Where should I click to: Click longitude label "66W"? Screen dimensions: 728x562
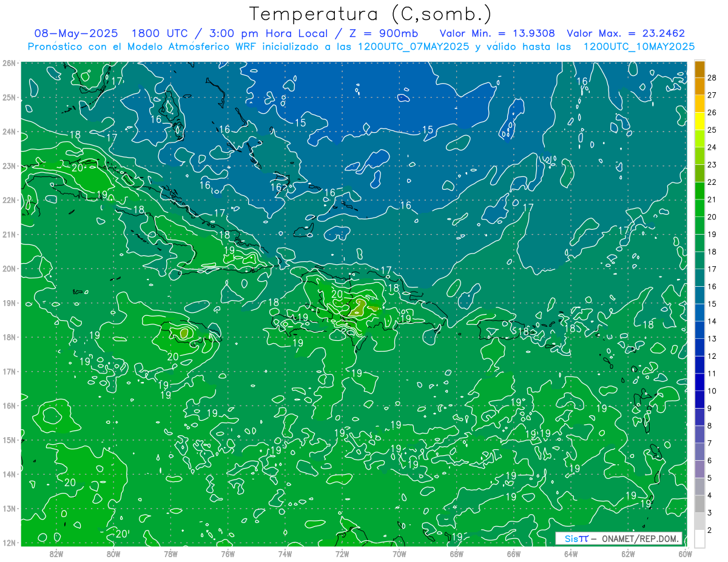[514, 554]
